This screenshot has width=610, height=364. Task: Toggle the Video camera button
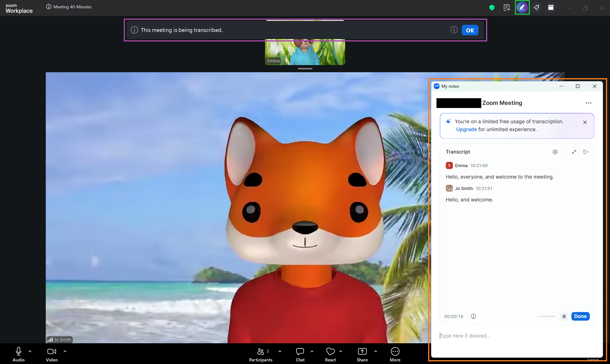coord(52,354)
